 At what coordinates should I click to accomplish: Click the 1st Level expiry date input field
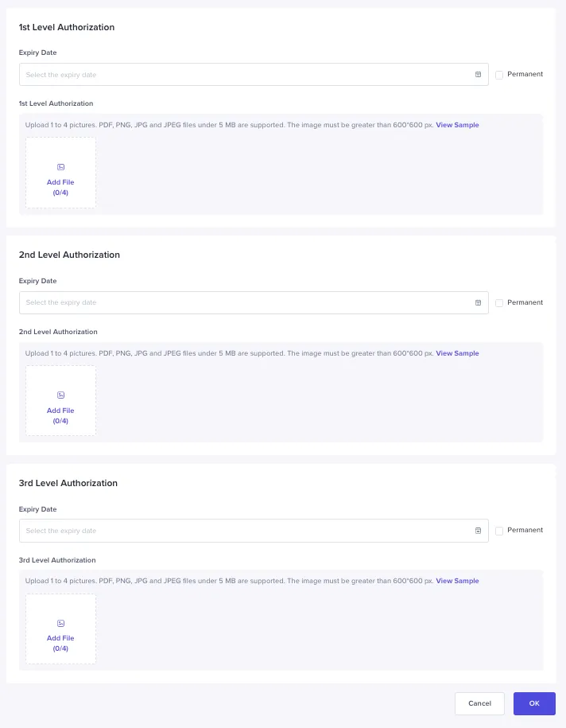(238, 74)
